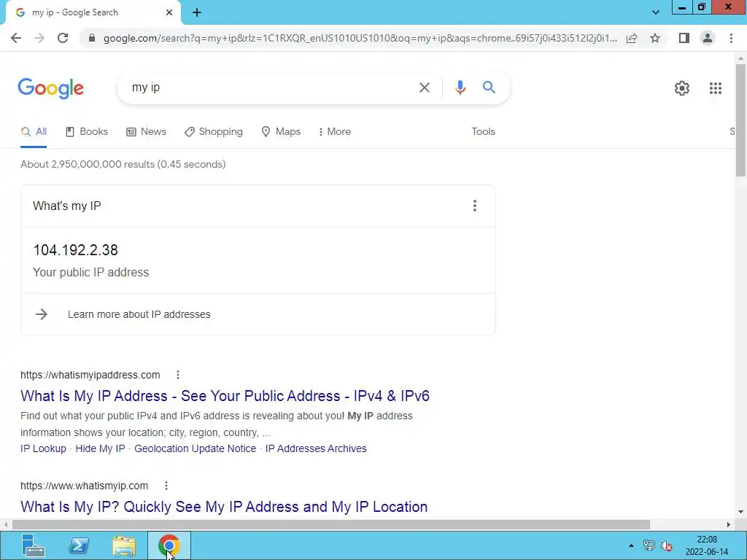Open Server Manager from the taskbar
The image size is (747, 560).
coord(33,545)
